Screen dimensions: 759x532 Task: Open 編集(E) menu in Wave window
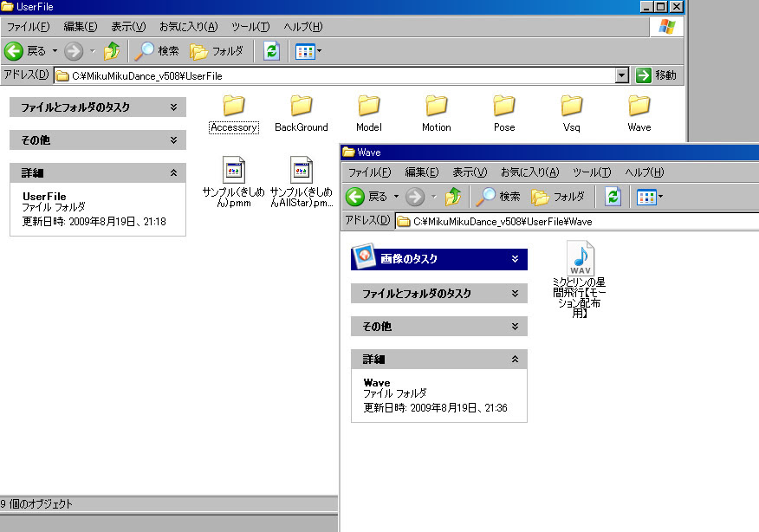[x=422, y=172]
